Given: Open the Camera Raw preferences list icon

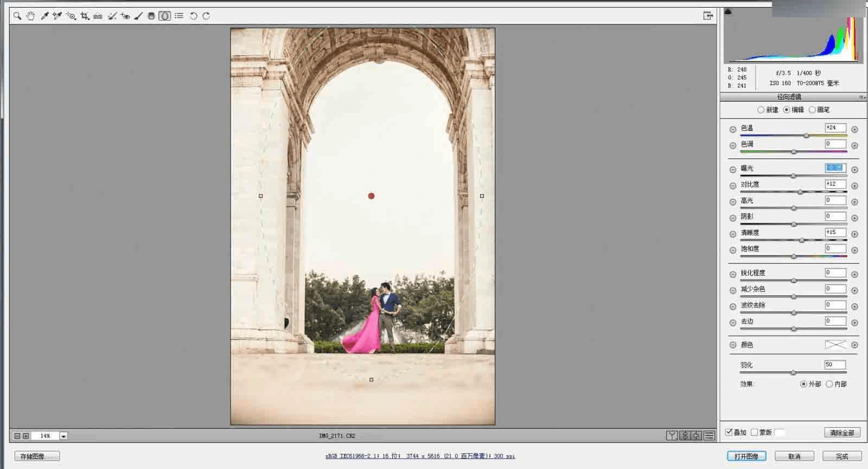Looking at the screenshot, I should (179, 16).
